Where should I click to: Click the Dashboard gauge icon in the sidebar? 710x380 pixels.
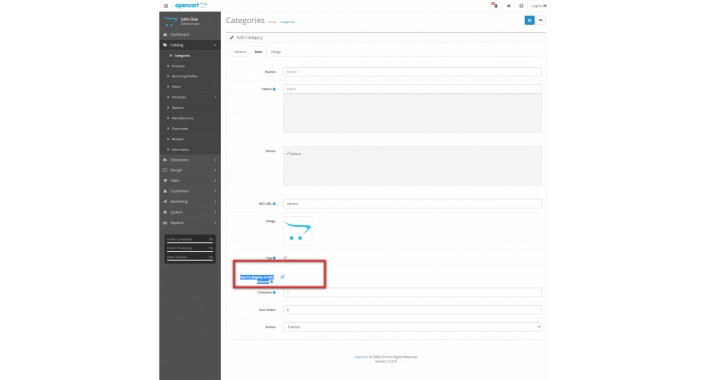165,34
